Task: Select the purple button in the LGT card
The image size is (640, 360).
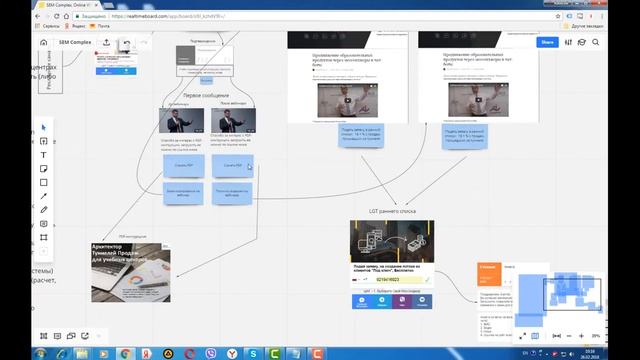Action: (x=402, y=302)
